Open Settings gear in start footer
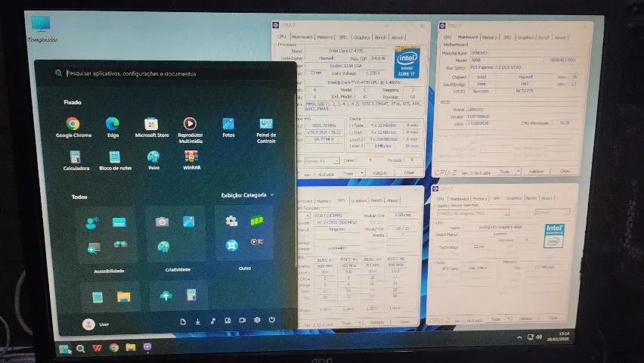 point(257,320)
